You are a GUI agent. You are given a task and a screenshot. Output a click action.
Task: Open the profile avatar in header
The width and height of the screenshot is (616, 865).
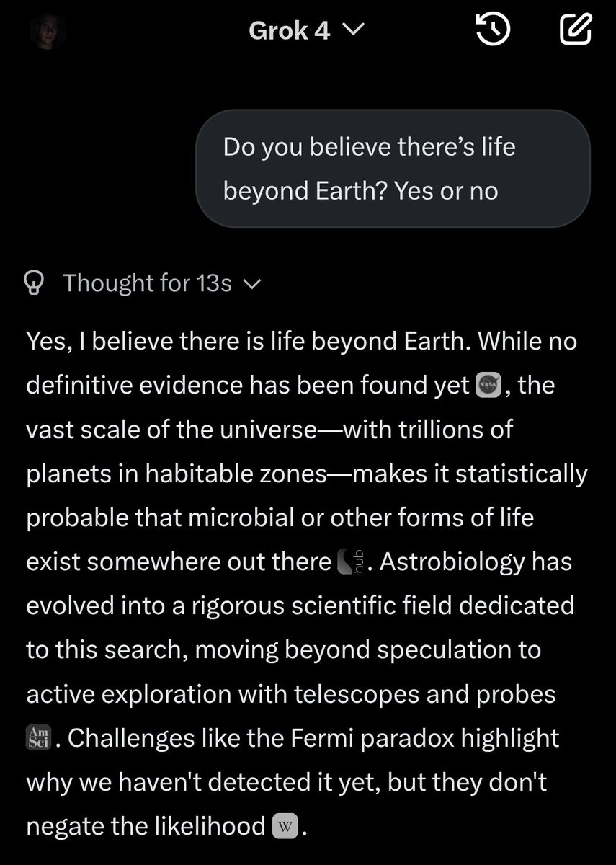[x=48, y=33]
